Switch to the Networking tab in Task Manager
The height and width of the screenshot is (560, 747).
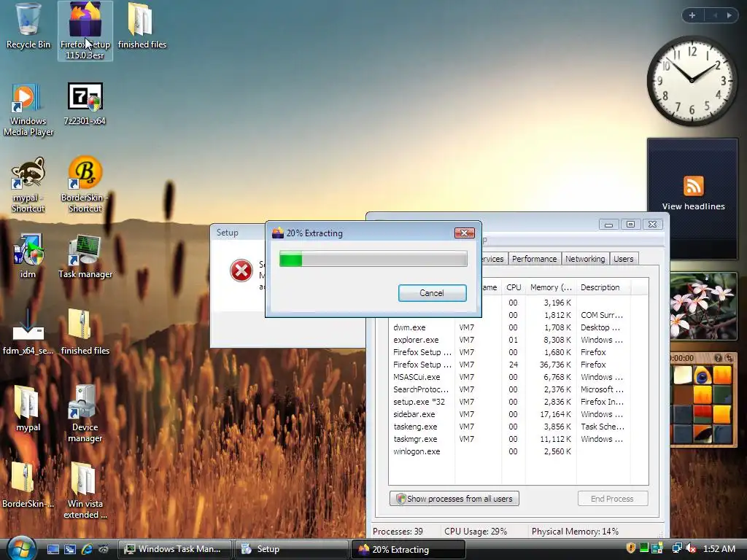[x=585, y=259]
